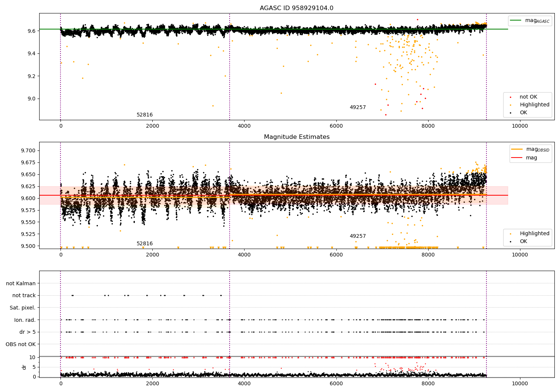Viewport: 560px width, 392px height.
Task: Select 'not OK' in the AGASC chart legend
Action: [x=528, y=97]
